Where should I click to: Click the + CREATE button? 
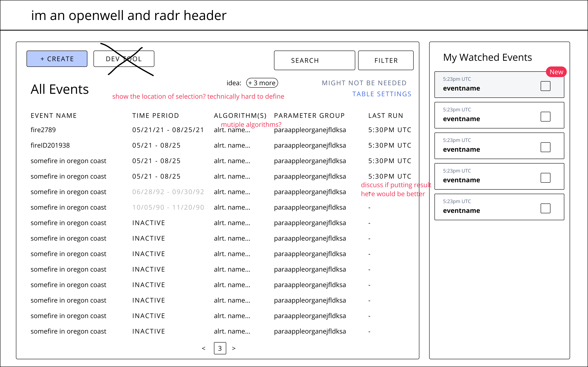pyautogui.click(x=57, y=59)
